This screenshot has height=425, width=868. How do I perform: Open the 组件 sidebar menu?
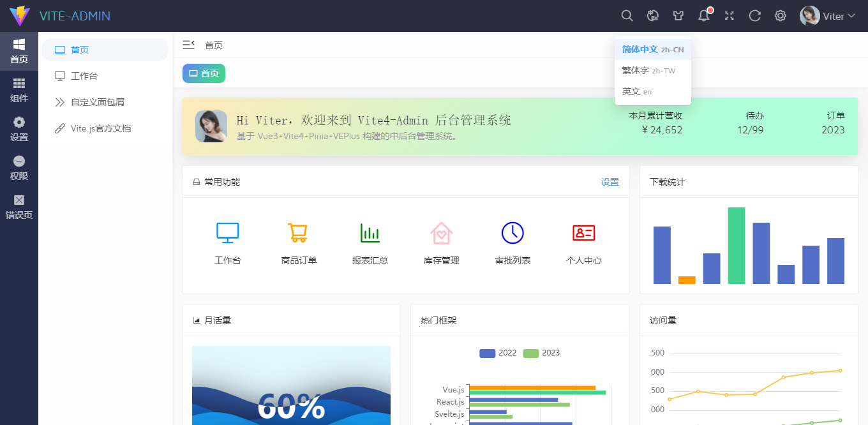(19, 89)
